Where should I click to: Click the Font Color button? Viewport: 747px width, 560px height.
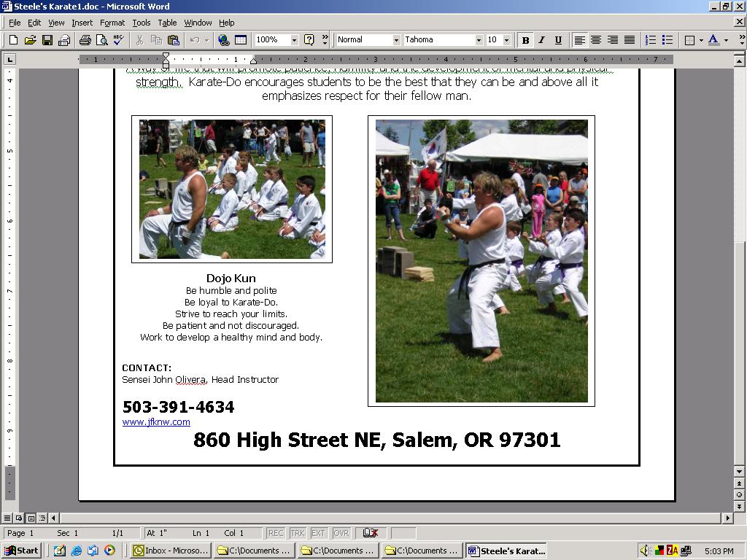pos(713,40)
